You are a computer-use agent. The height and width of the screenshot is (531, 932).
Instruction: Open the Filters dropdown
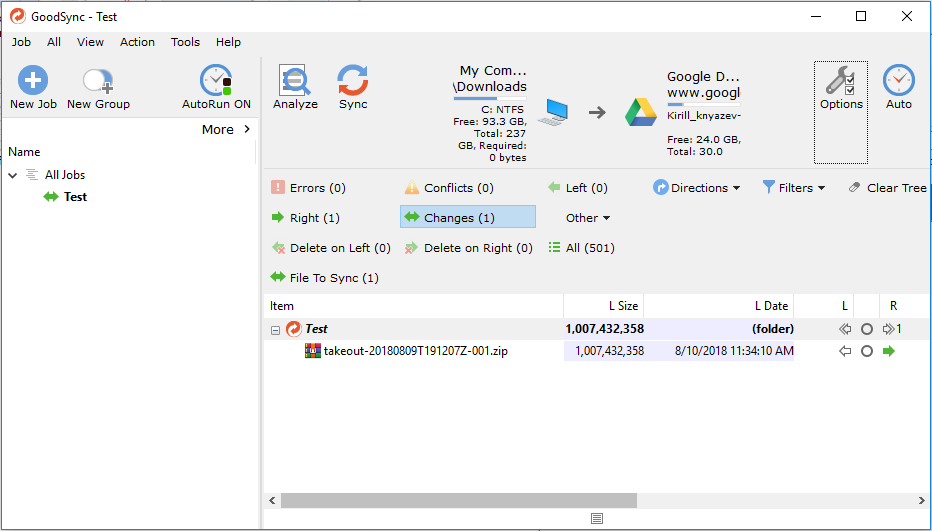(794, 188)
